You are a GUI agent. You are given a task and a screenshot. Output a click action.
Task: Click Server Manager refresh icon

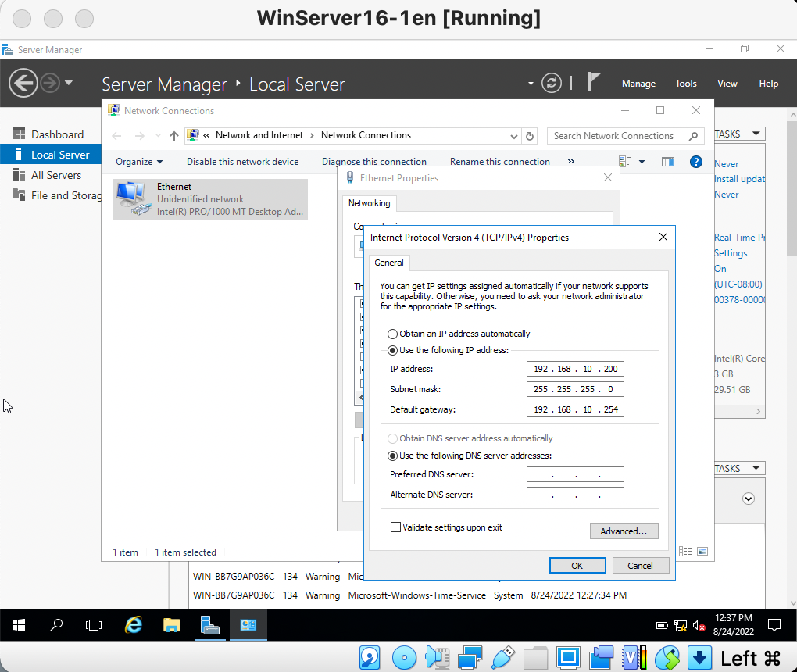pyautogui.click(x=552, y=83)
